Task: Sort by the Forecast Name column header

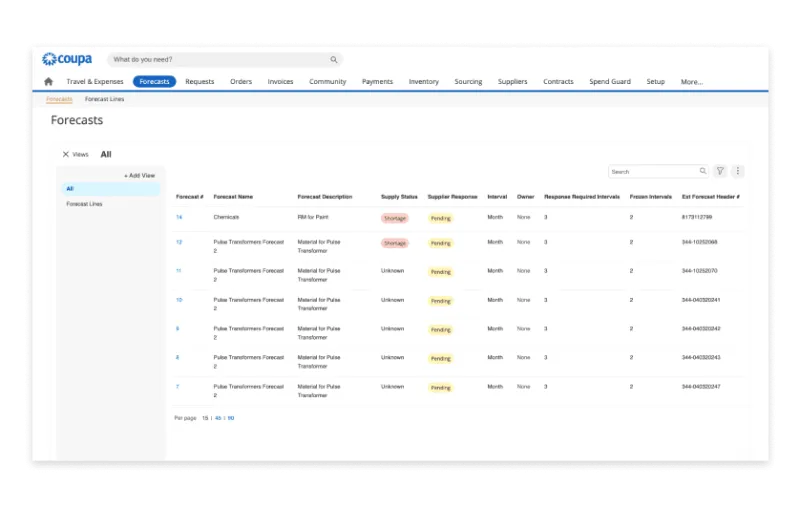Action: point(233,197)
